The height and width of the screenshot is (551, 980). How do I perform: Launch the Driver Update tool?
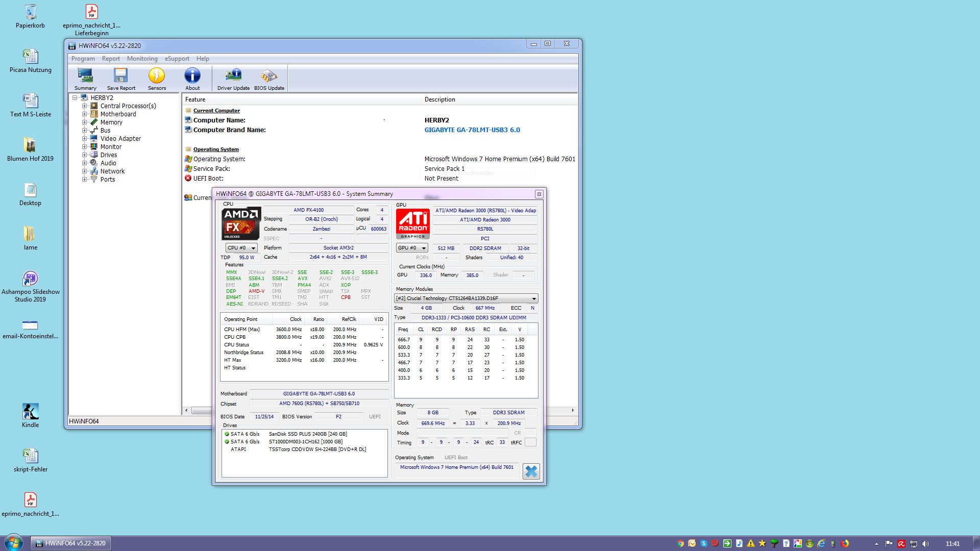coord(233,79)
